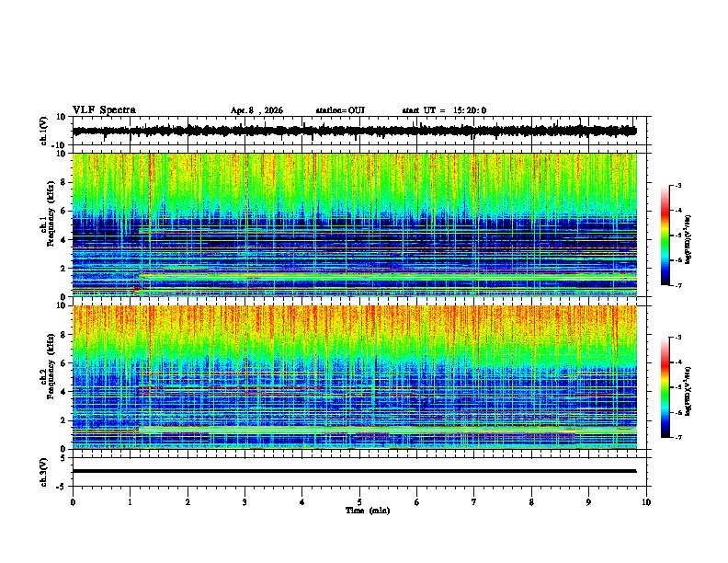
Task: Click the ch.3 flat voltage trace
Action: coord(355,471)
